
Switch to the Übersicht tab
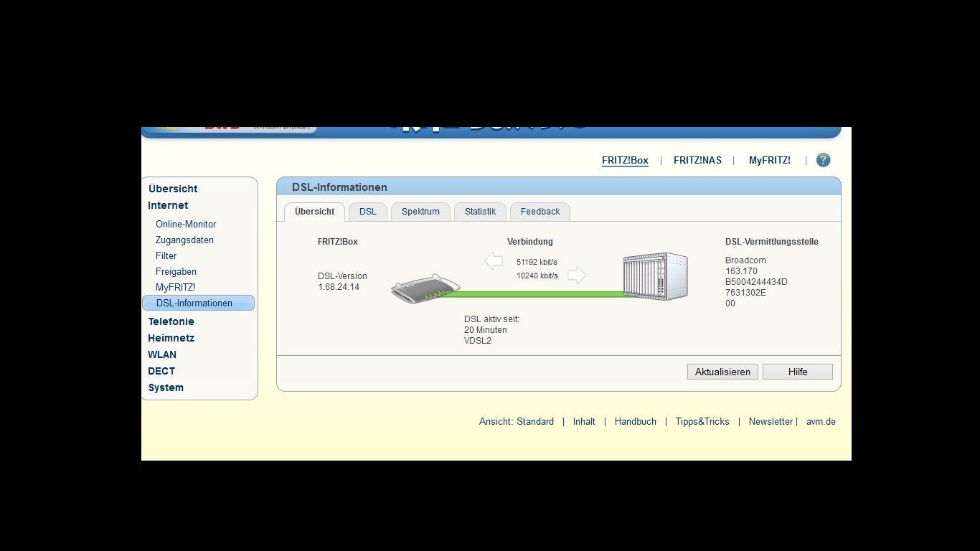pos(314,212)
